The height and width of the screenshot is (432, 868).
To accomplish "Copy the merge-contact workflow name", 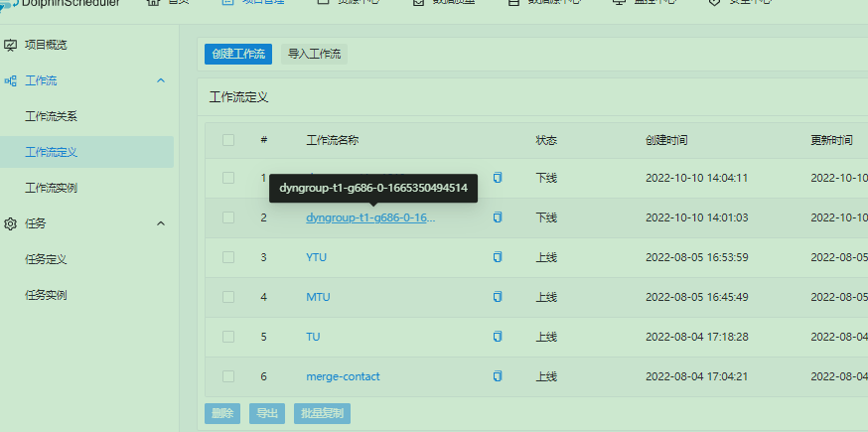I will pyautogui.click(x=498, y=376).
